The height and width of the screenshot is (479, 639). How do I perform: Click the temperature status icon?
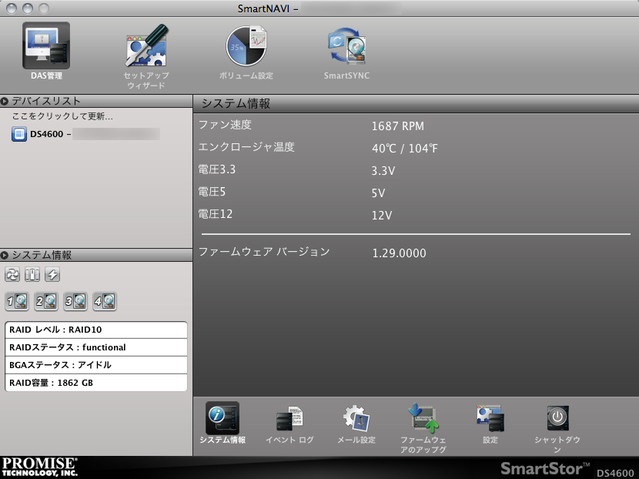coord(33,275)
